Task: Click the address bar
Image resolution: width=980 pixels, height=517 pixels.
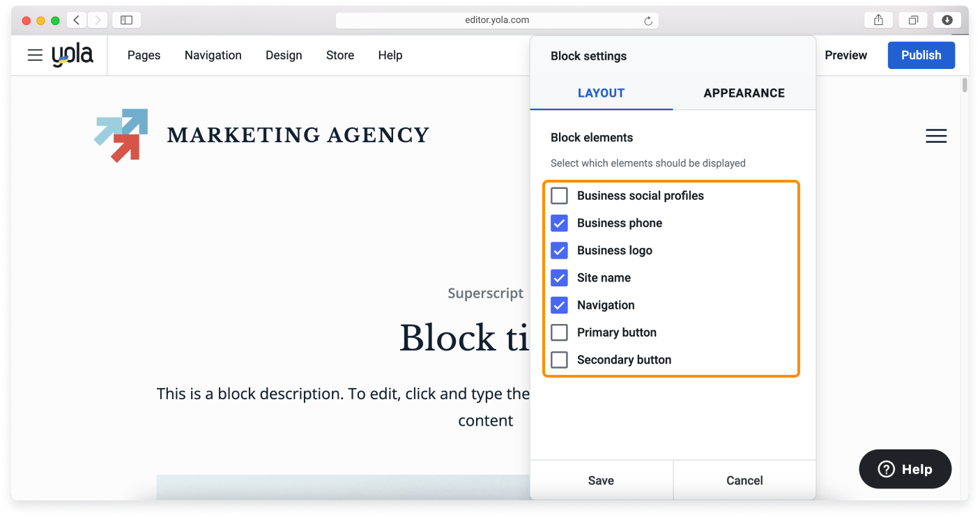Action: tap(497, 20)
